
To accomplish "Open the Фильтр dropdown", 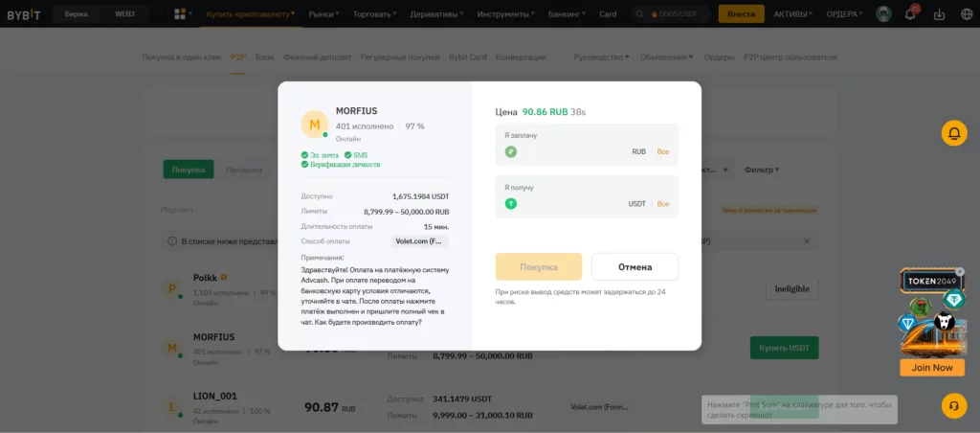I will [x=761, y=170].
